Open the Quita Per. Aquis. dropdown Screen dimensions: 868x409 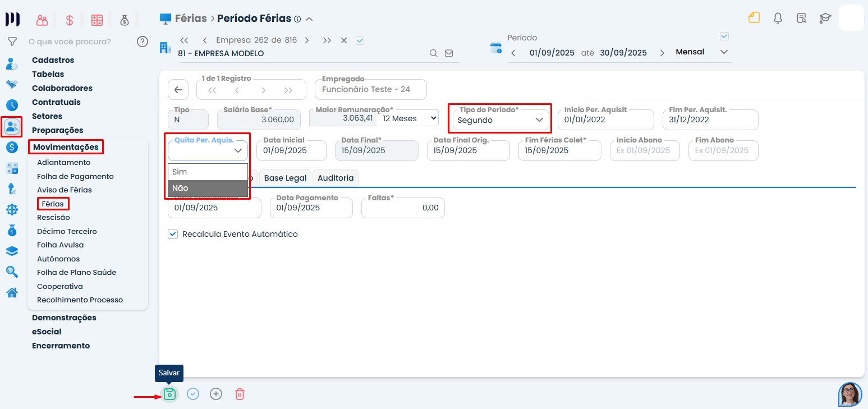coord(208,150)
